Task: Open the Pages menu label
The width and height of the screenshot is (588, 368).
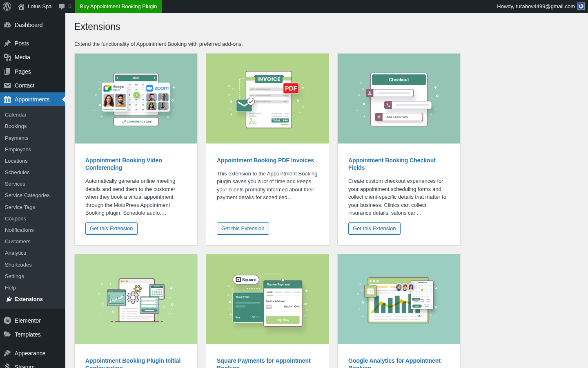Action: (x=23, y=72)
